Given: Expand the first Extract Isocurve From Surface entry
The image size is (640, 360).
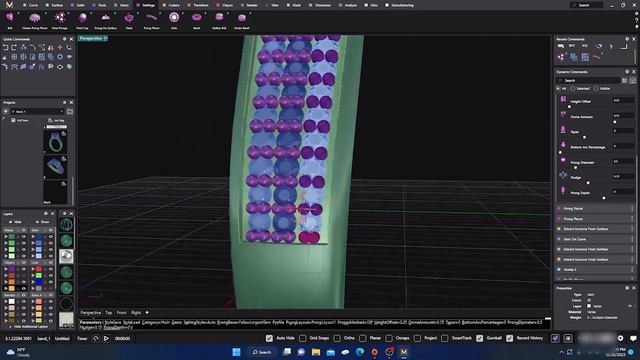Looking at the screenshot, I should (x=633, y=229).
